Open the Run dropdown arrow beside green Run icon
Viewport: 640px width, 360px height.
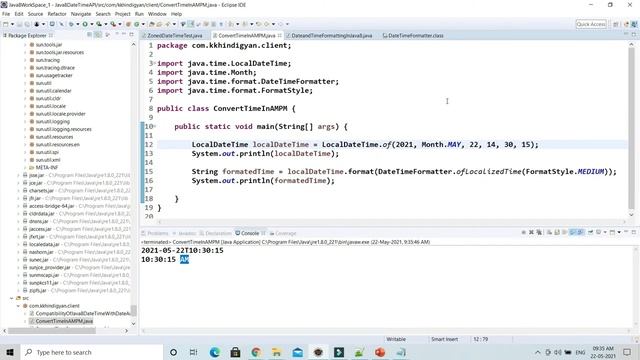pyautogui.click(x=91, y=24)
